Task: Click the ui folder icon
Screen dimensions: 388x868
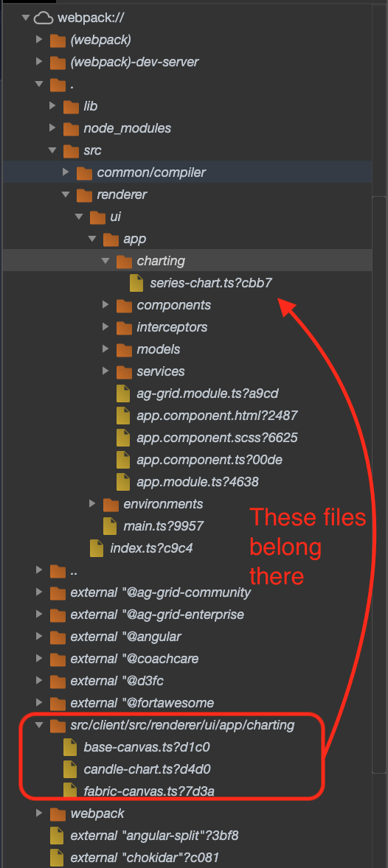Action: [x=97, y=217]
